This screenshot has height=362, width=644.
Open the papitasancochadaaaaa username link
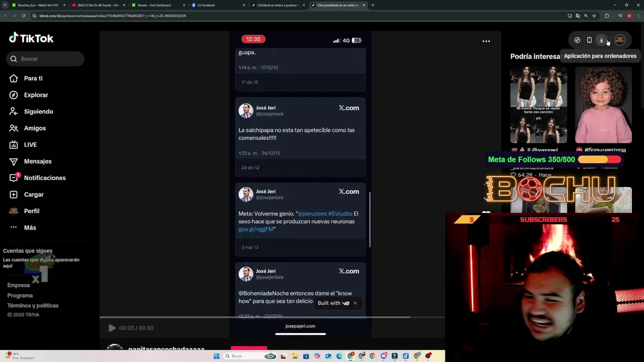click(166, 349)
